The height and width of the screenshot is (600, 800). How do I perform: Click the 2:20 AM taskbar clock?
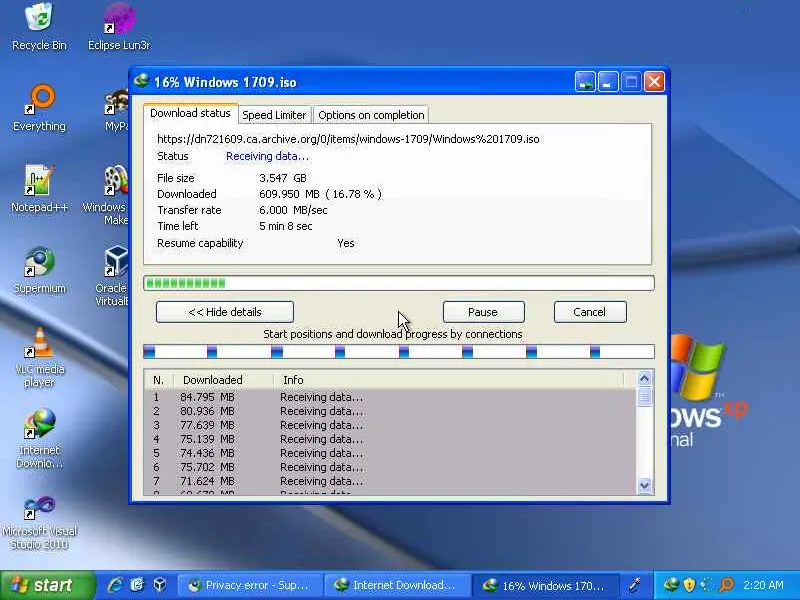point(763,585)
